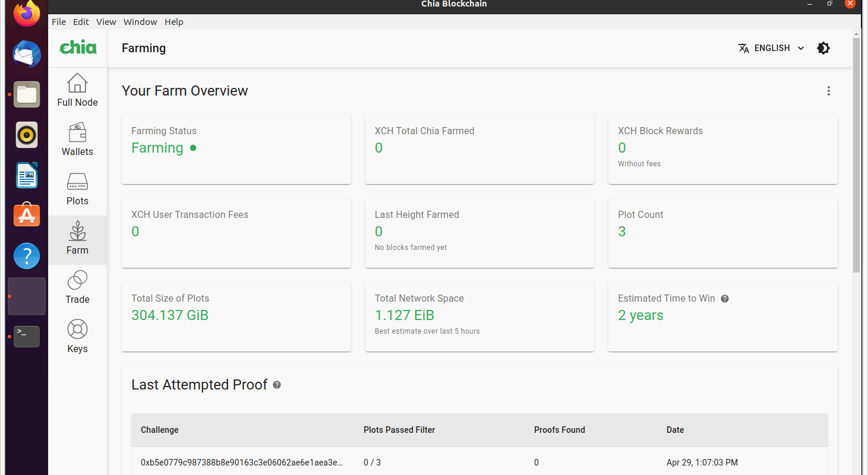Image resolution: width=868 pixels, height=475 pixels.
Task: Click the 0 / 3 plots passed cell
Action: click(x=372, y=463)
